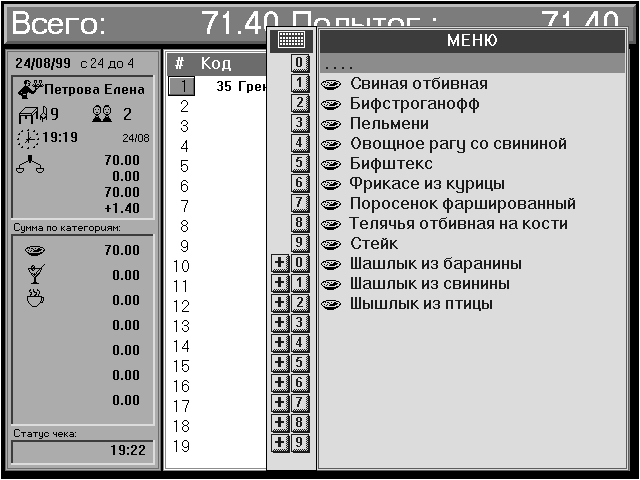Click the order time 19:19

coord(60,137)
